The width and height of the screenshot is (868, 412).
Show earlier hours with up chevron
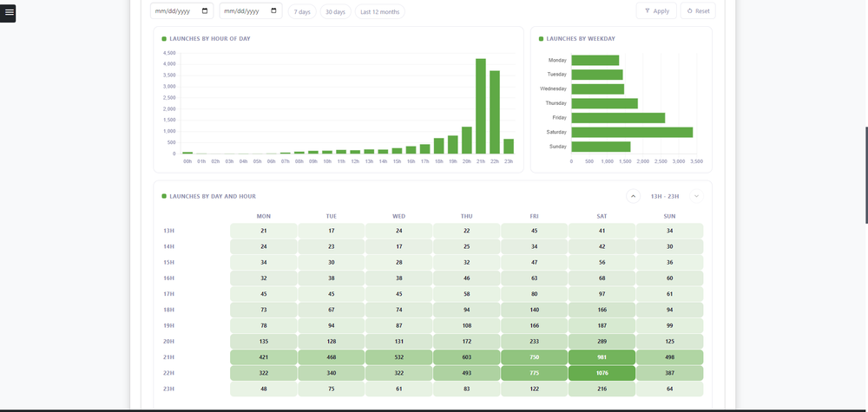(x=634, y=196)
